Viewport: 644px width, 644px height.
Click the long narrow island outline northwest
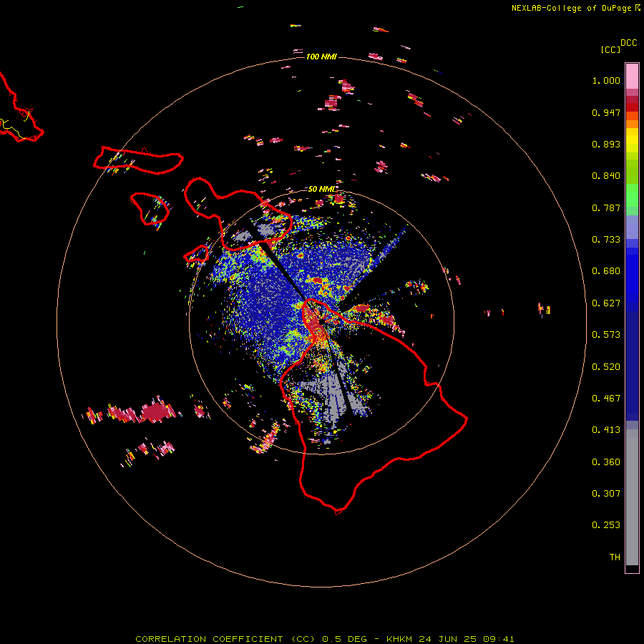(138, 160)
